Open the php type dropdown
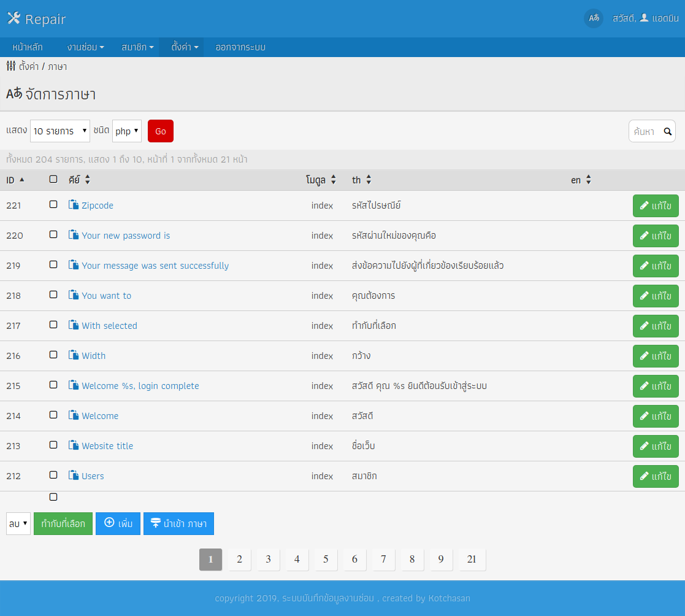 (x=127, y=131)
